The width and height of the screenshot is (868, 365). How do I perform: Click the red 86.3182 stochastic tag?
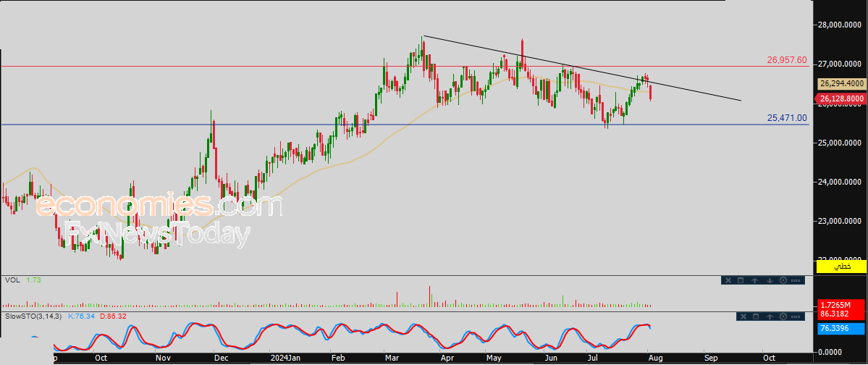[841, 314]
